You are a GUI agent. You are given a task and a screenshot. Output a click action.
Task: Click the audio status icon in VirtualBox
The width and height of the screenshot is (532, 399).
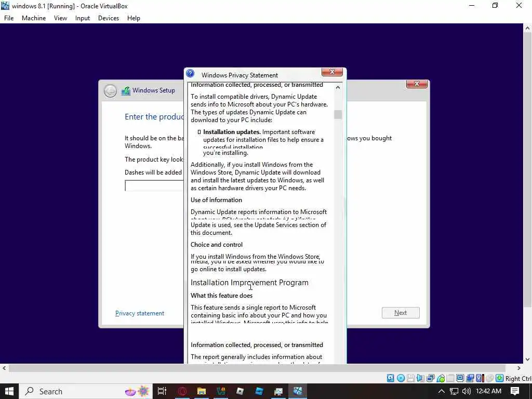coord(421,378)
